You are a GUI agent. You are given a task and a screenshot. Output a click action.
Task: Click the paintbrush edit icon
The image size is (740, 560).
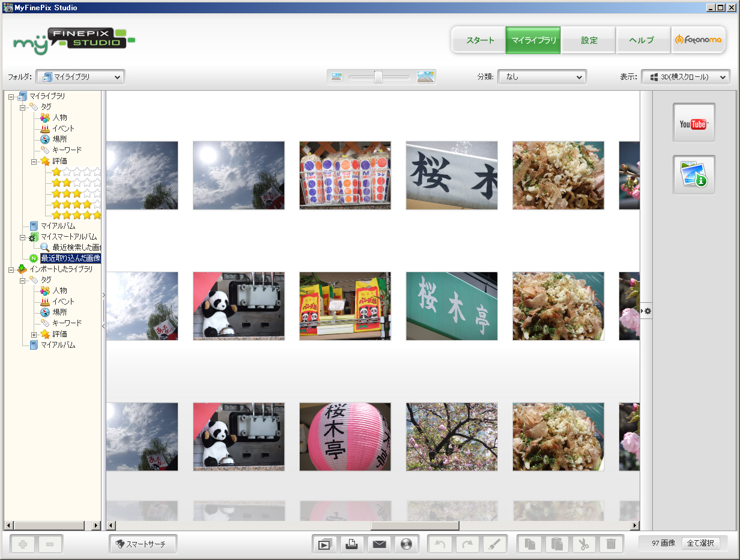(494, 544)
